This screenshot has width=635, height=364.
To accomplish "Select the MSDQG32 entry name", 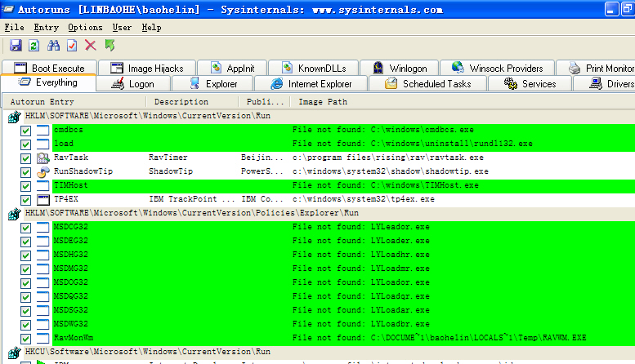I will point(70,296).
